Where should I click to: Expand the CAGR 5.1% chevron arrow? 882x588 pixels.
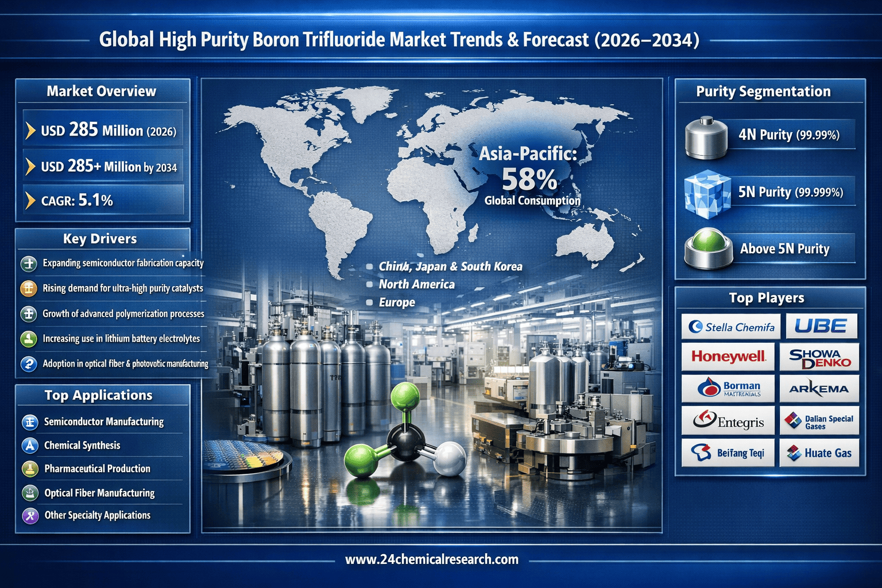pyautogui.click(x=30, y=201)
